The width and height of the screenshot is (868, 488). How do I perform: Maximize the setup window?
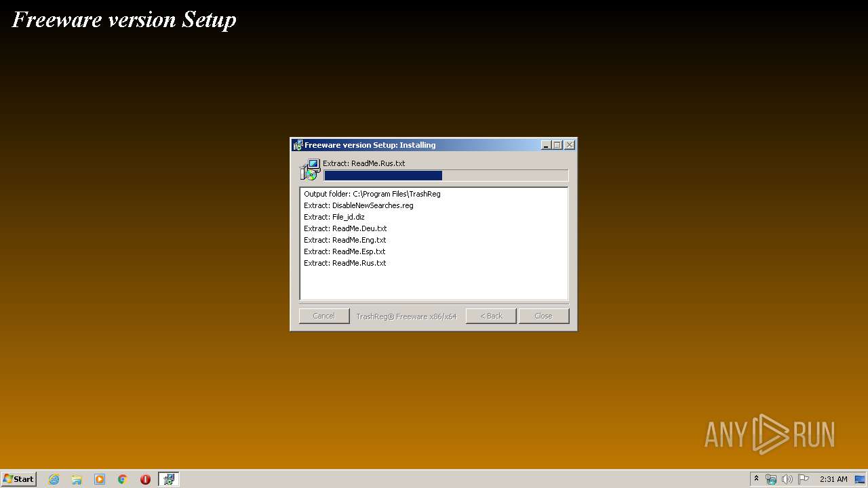[557, 145]
